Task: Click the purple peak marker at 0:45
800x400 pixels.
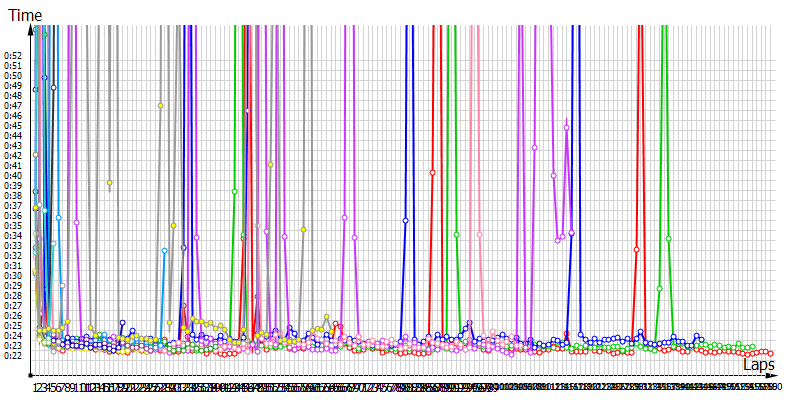Action: coord(566,127)
